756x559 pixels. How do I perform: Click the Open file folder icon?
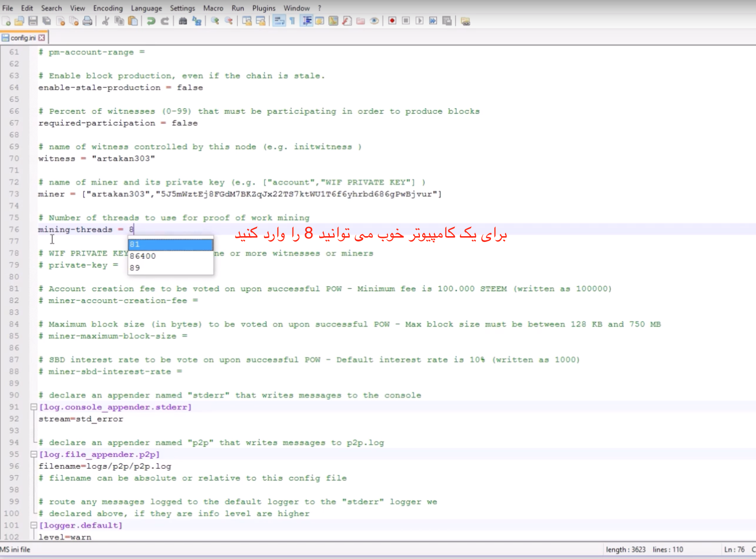click(19, 21)
